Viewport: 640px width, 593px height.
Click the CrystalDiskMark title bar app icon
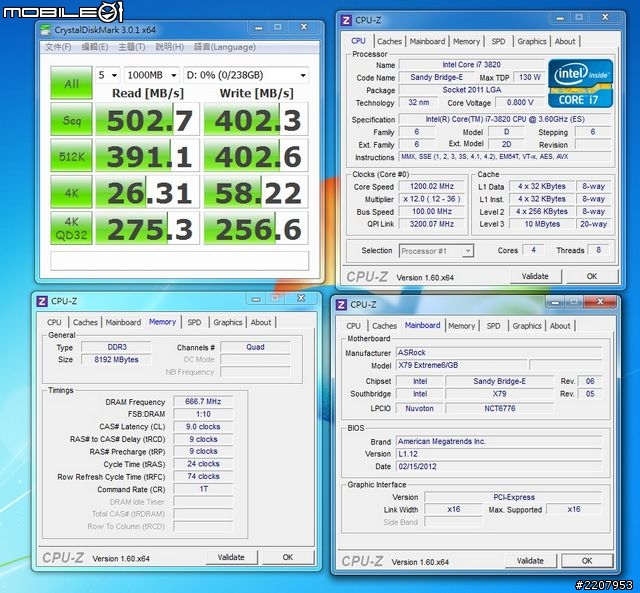point(45,30)
